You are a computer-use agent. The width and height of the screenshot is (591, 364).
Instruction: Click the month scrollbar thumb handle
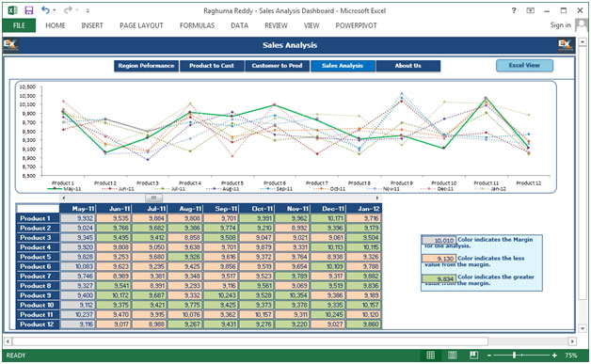tap(153, 198)
